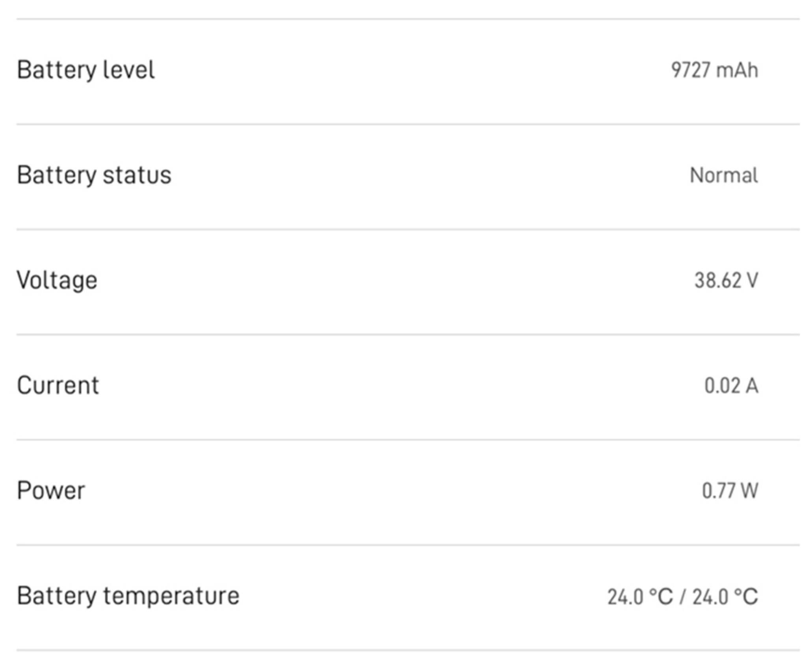This screenshot has height=668, width=812.
Task: Click the Battery temperature label
Action: pos(128,596)
